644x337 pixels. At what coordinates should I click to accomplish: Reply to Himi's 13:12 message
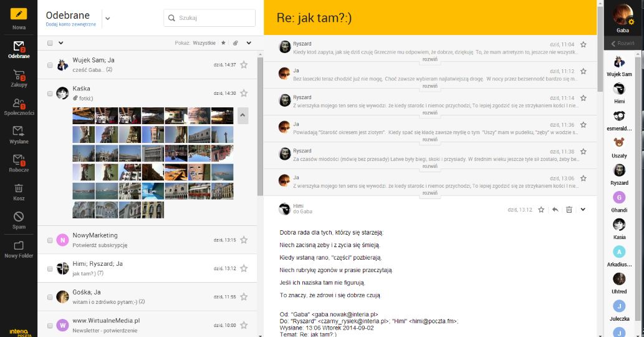click(555, 209)
